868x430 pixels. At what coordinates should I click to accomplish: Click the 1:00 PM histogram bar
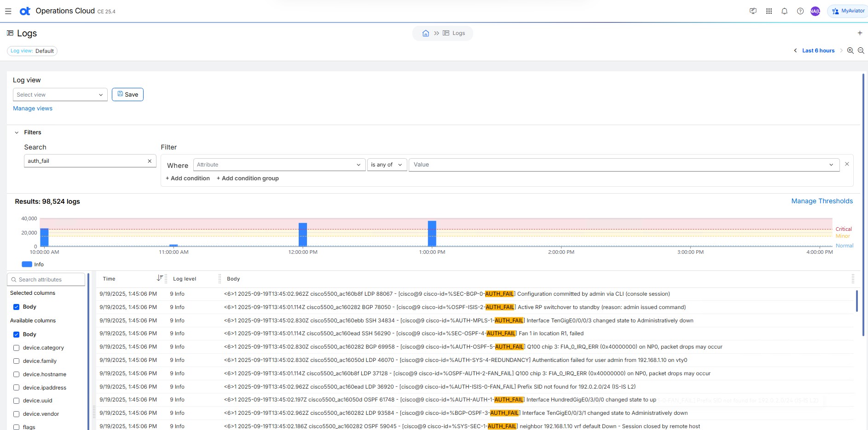(432, 234)
